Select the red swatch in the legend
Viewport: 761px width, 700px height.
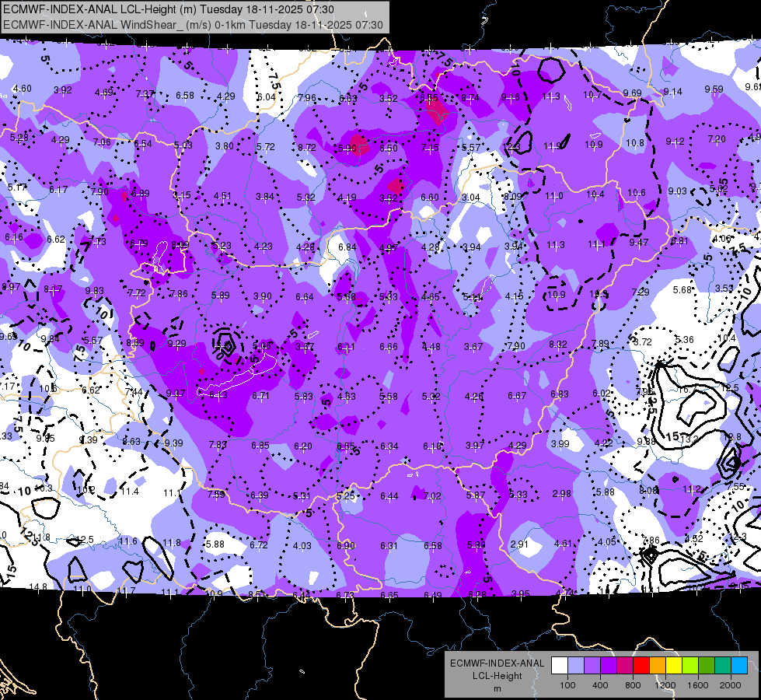tap(641, 666)
